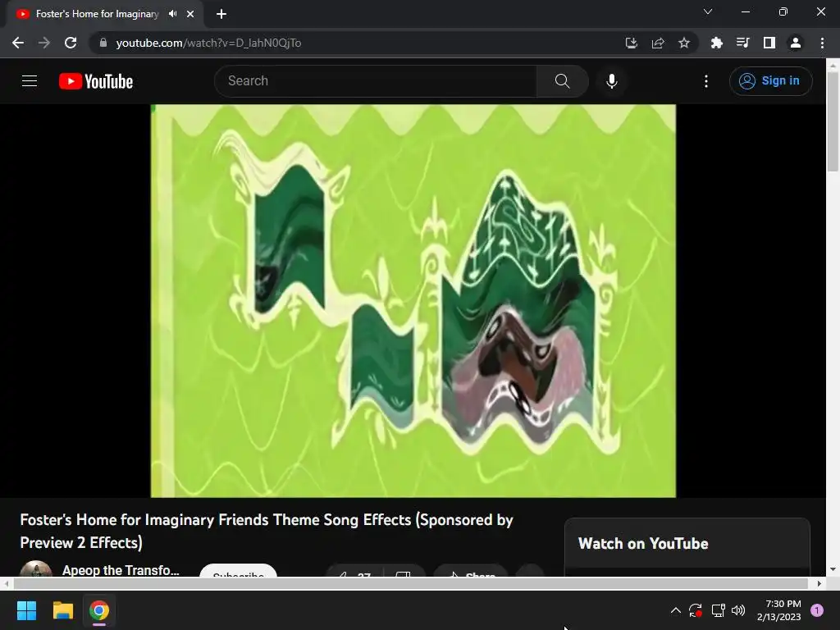Open the Windows Start menu
This screenshot has width=840, height=630.
coord(26,610)
